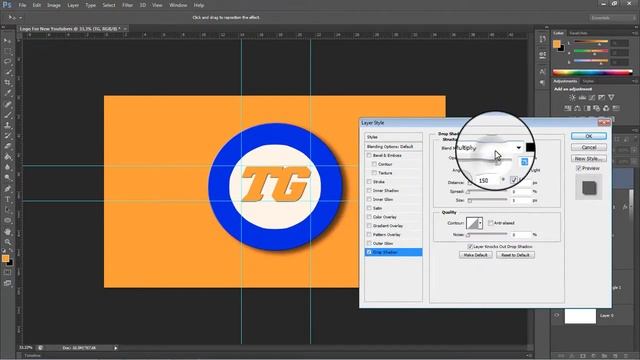The image size is (640, 360).
Task: Add a Brightness/Contrast adjustment
Action: point(572,98)
